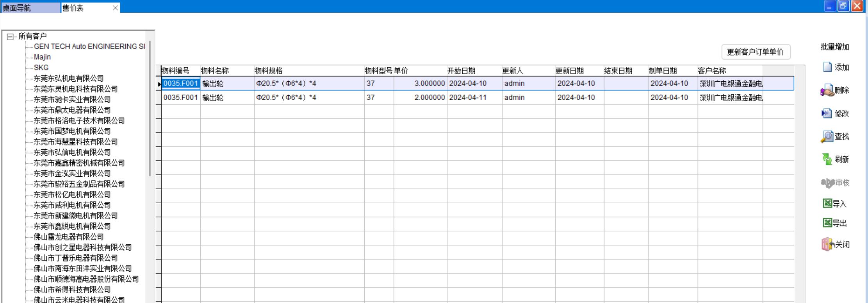Select 佛山雷龙电器有限公司 in customer list
868x303 pixels.
click(x=69, y=237)
